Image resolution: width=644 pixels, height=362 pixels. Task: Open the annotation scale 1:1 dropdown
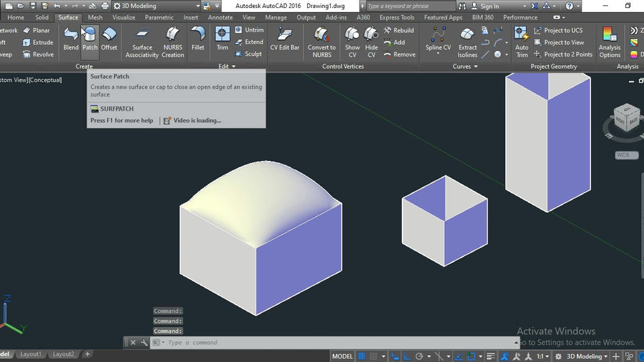click(x=543, y=356)
